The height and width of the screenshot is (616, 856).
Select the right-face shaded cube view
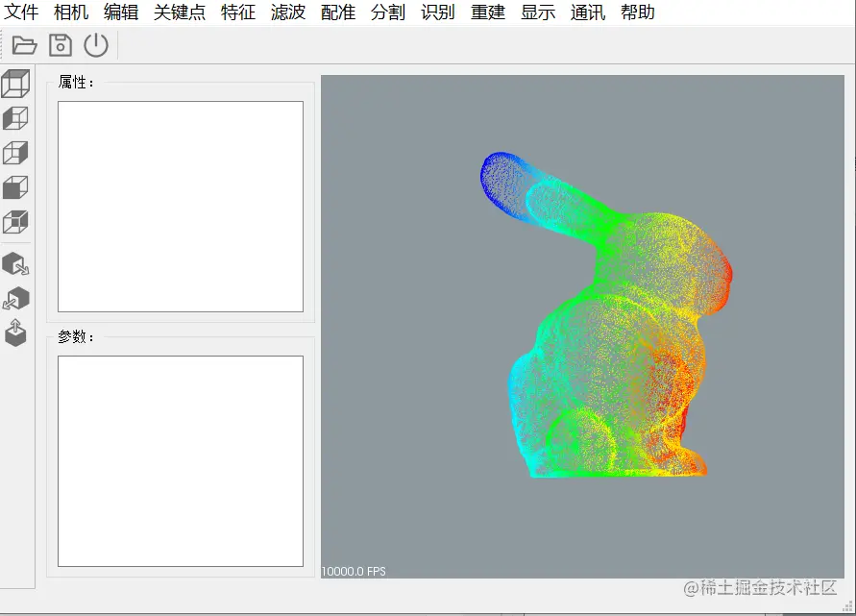click(x=15, y=153)
